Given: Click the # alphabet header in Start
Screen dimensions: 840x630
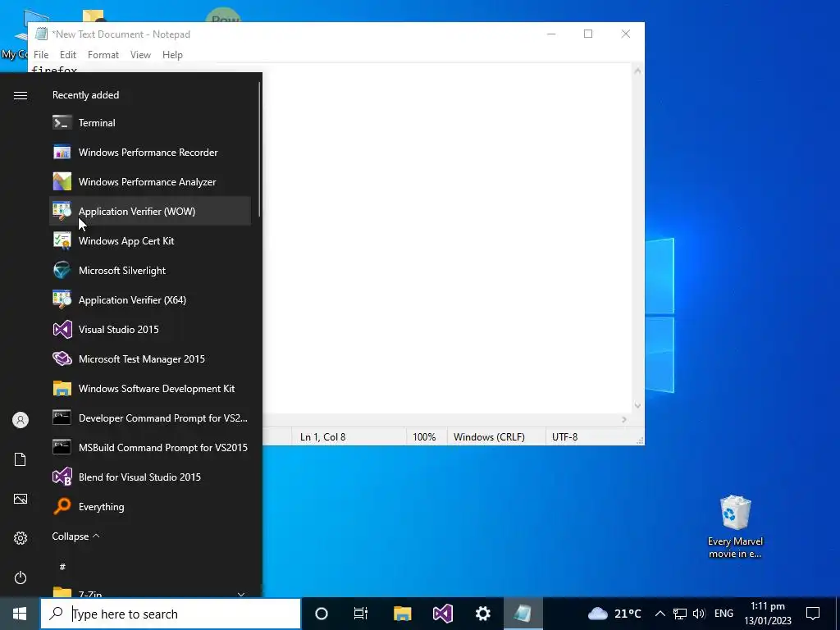Looking at the screenshot, I should [x=62, y=566].
